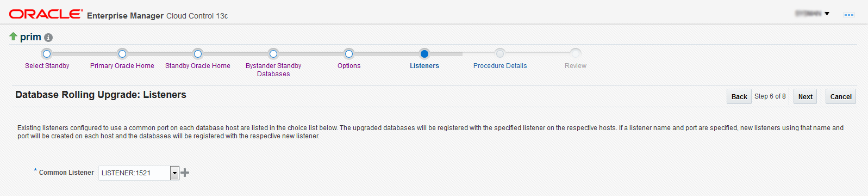Screen dimensions: 868x196
Task: Add a listener with the plus icon
Action: [185, 173]
